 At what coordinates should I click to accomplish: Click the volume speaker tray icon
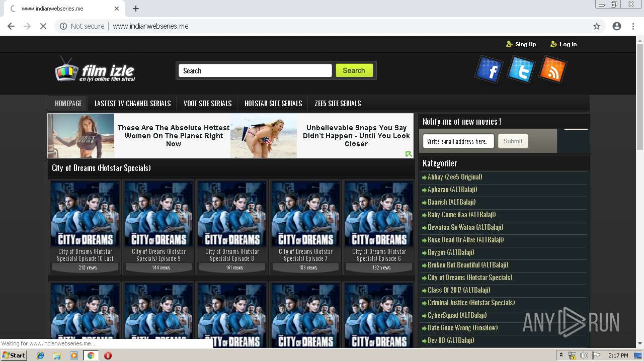584,355
